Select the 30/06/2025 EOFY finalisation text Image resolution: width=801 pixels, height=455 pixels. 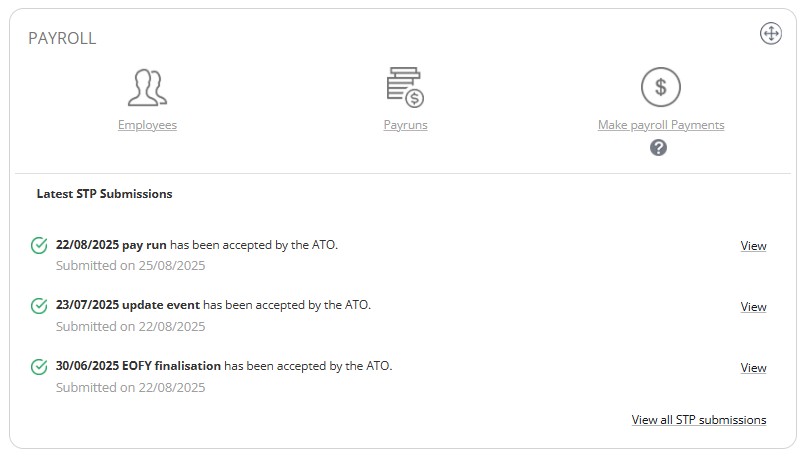pyautogui.click(x=138, y=366)
